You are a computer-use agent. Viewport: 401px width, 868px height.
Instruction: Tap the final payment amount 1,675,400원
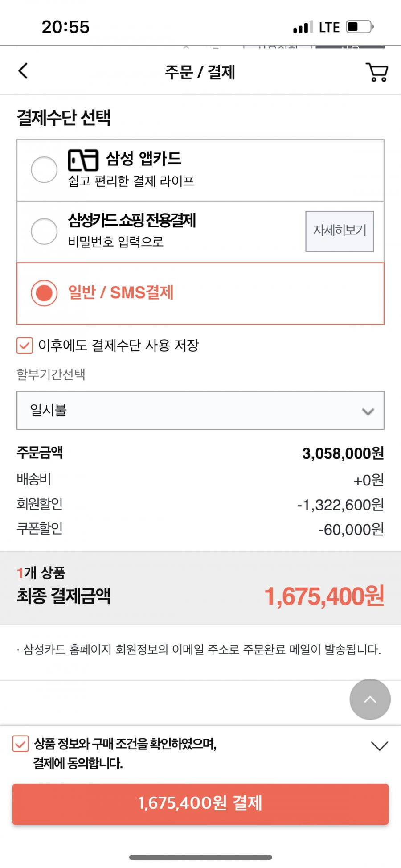click(324, 596)
